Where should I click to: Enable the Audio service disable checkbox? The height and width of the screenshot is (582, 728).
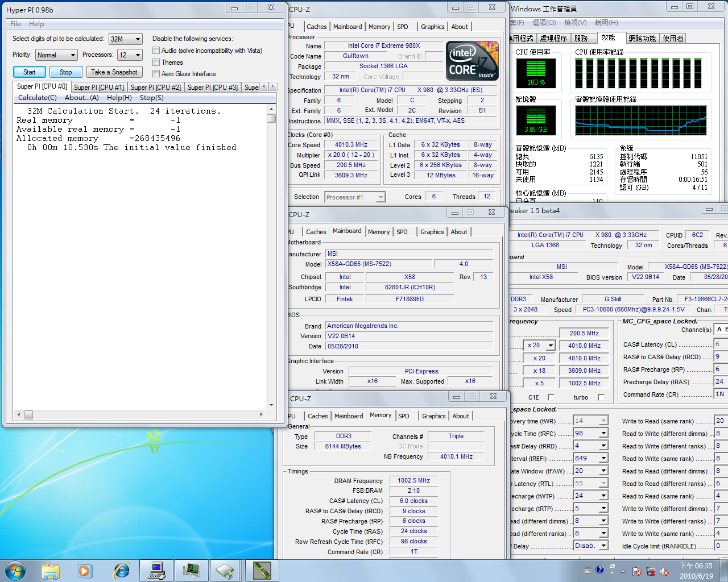156,50
